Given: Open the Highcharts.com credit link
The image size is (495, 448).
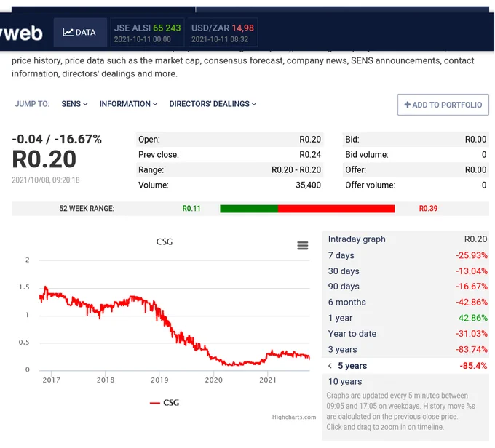Looking at the screenshot, I should point(294,417).
